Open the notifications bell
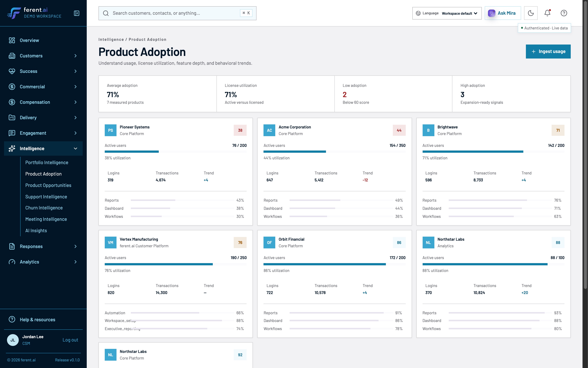This screenshot has width=588, height=368. tap(547, 13)
